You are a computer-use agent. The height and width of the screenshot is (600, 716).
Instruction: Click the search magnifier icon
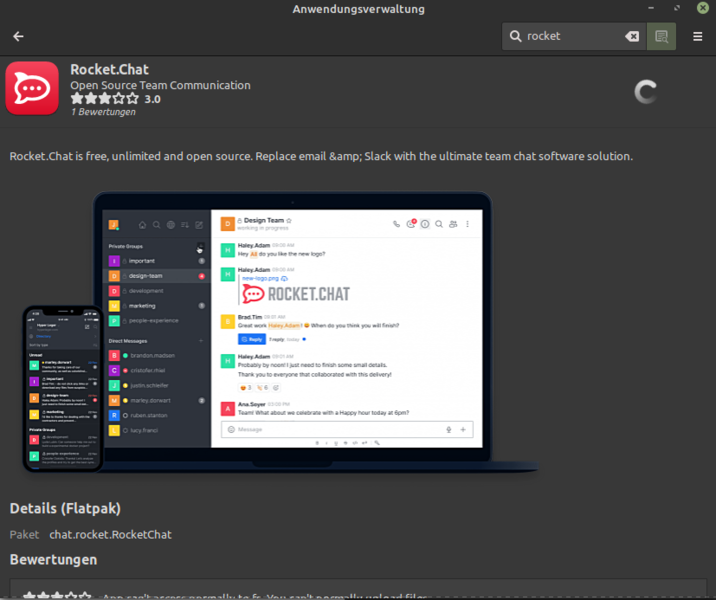pos(515,36)
